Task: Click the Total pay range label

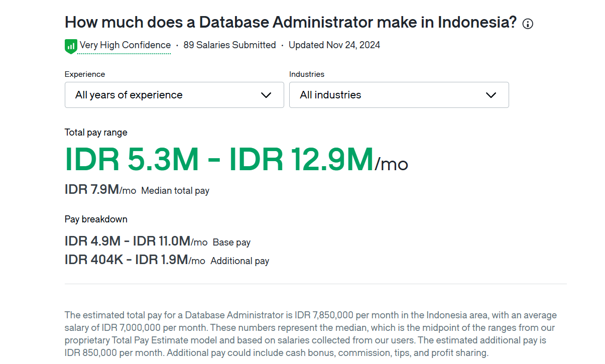Action: (96, 133)
